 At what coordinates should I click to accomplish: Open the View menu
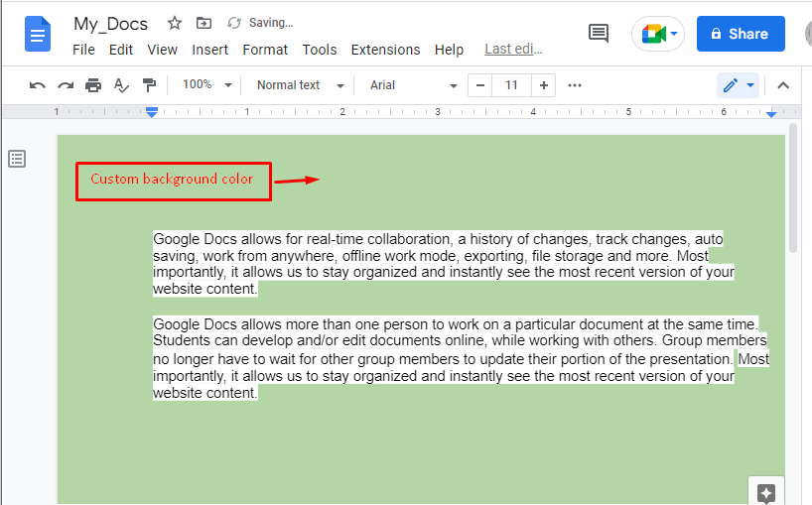click(162, 50)
